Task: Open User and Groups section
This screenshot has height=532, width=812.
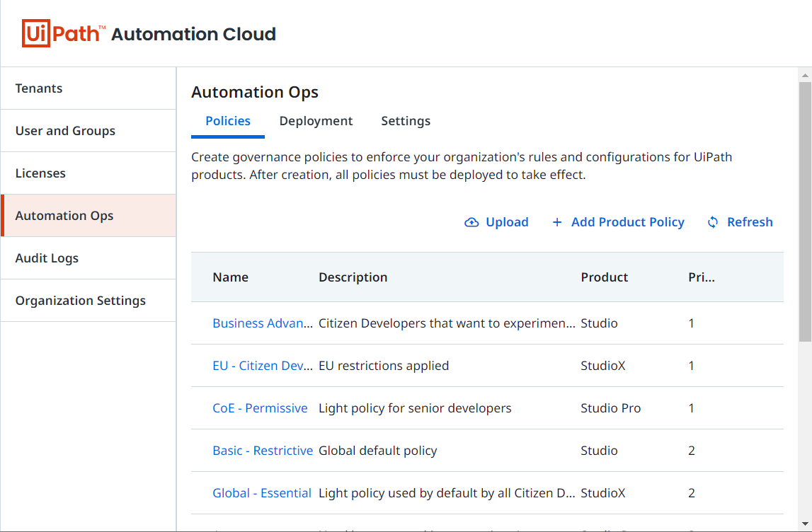Action: pyautogui.click(x=88, y=130)
